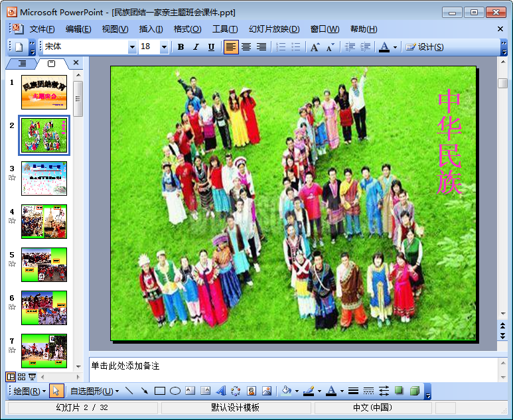Screen dimensions: 513x420
Task: Switch to the Outline tab
Action: pos(22,64)
